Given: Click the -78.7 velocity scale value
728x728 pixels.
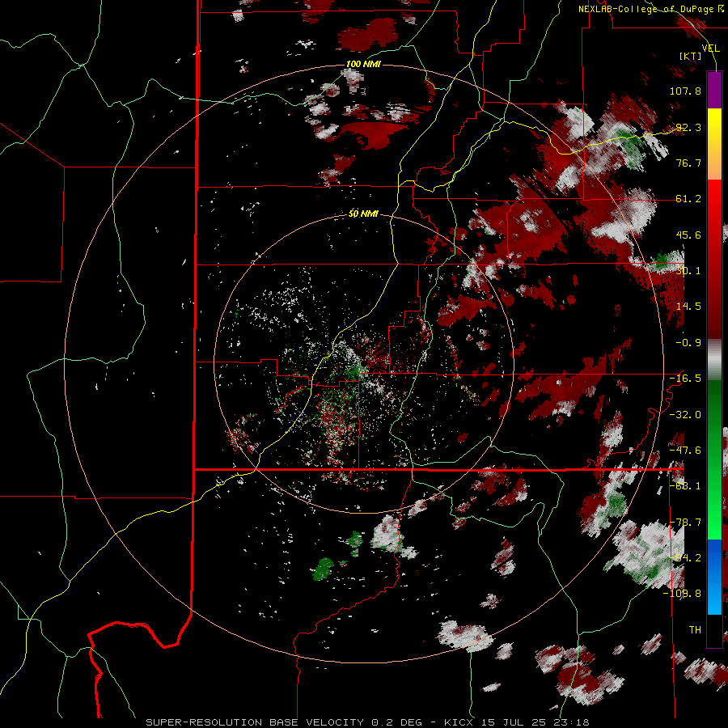Looking at the screenshot, I should tap(685, 523).
